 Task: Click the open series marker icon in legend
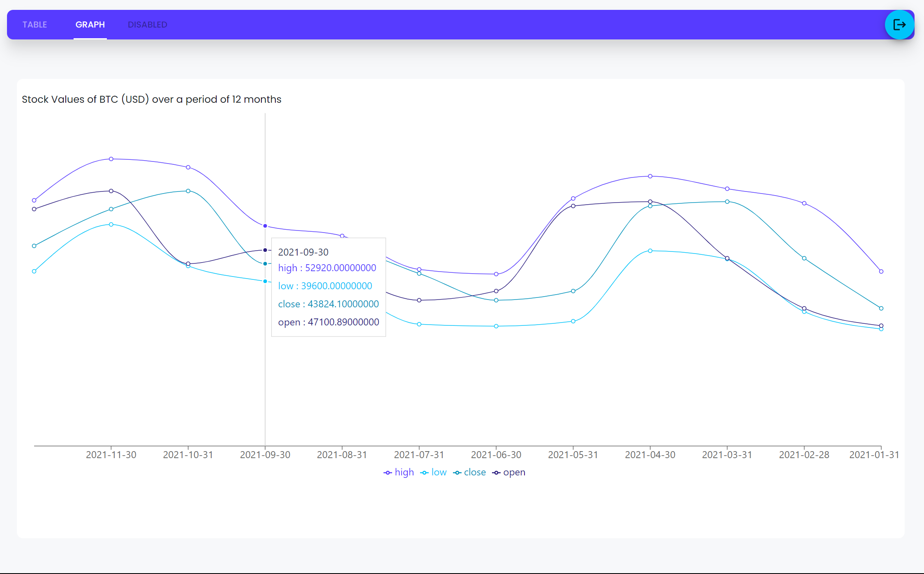pyautogui.click(x=495, y=472)
